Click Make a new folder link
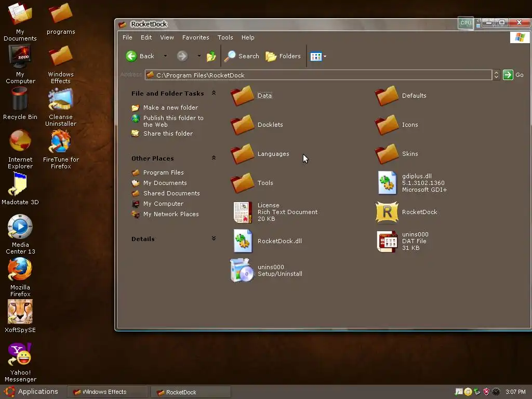Image resolution: width=532 pixels, height=399 pixels. point(170,108)
